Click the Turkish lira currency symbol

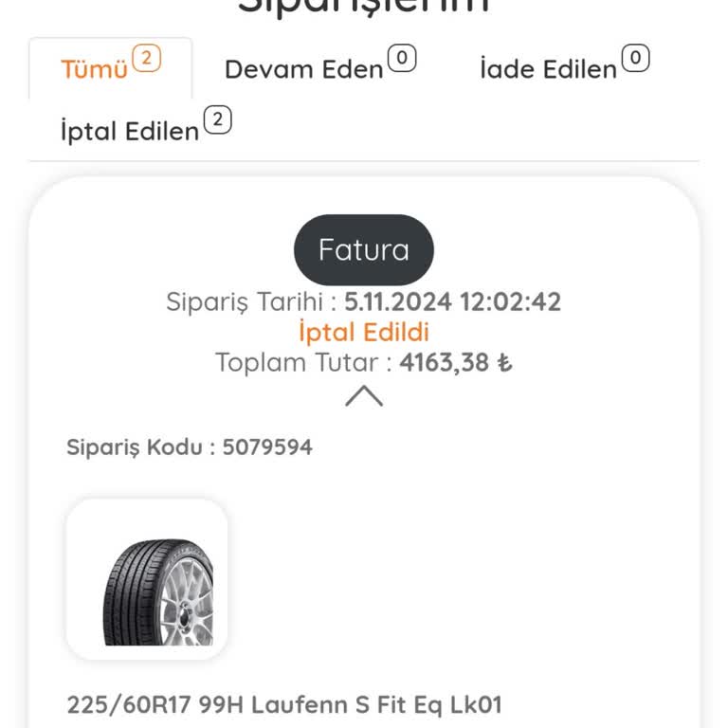click(x=505, y=363)
